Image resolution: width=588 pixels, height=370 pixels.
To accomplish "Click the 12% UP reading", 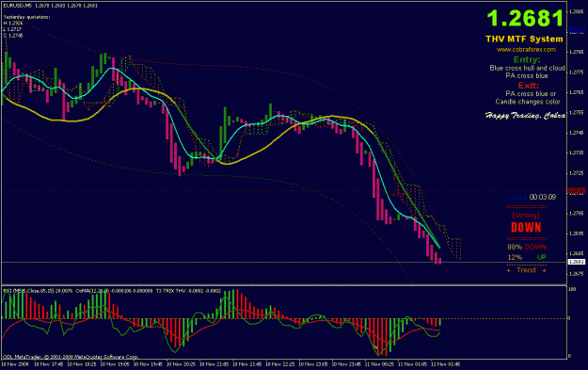I will click(527, 257).
